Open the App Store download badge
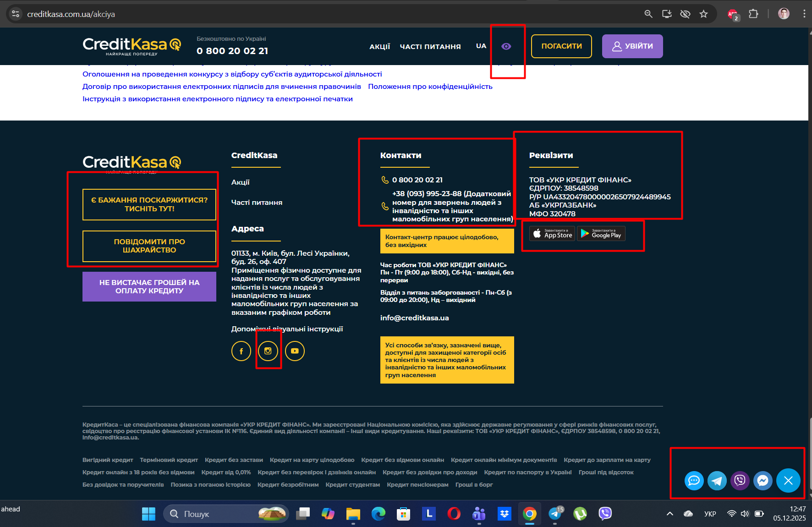Image resolution: width=812 pixels, height=527 pixels. 552,234
